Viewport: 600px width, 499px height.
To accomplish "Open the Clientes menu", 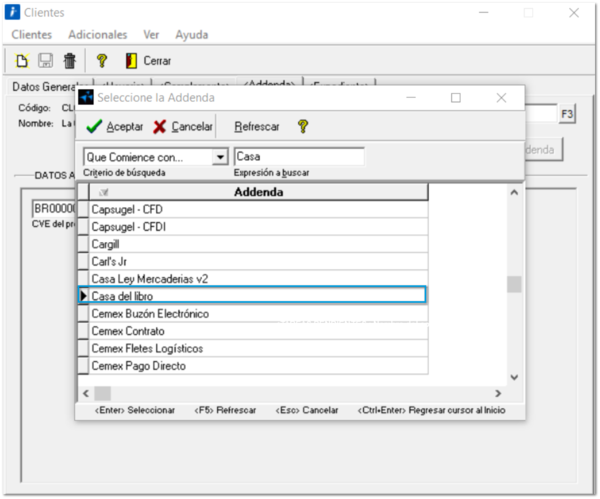I will tap(31, 34).
